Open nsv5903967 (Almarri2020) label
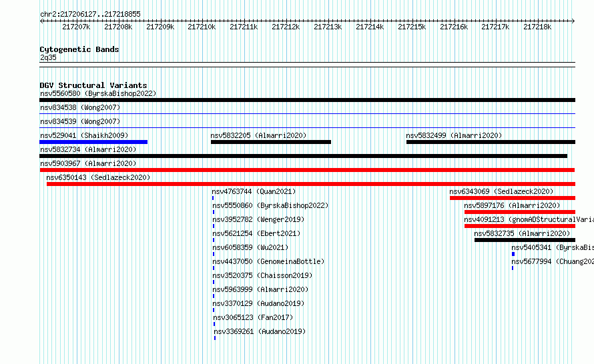Viewport: 594px width, 364px height. point(88,163)
